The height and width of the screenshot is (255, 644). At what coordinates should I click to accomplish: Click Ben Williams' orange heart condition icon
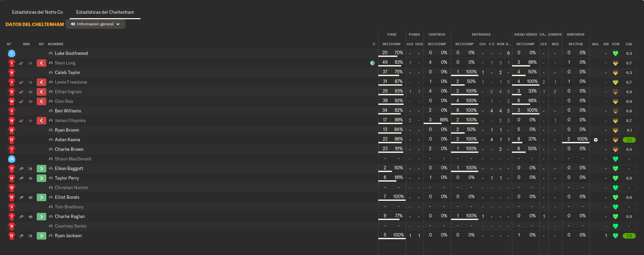[x=616, y=111]
